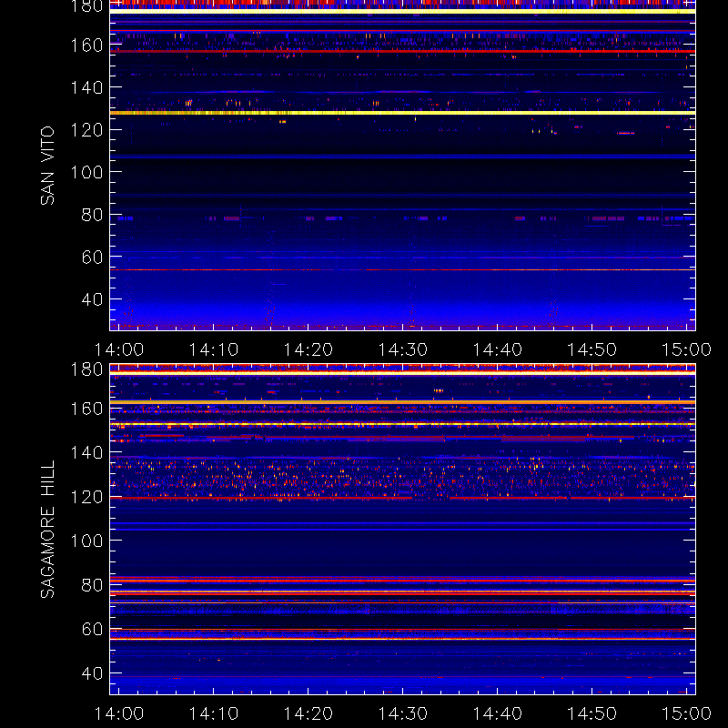Pick the 140 tick label on Sagamore Hill axis
The image size is (728, 728).
[86, 452]
